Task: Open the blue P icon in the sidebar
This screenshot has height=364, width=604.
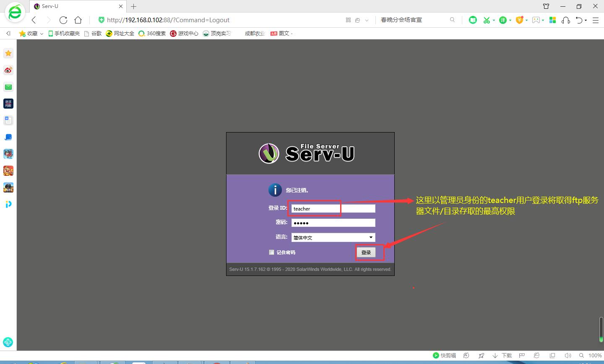Action: [x=8, y=204]
